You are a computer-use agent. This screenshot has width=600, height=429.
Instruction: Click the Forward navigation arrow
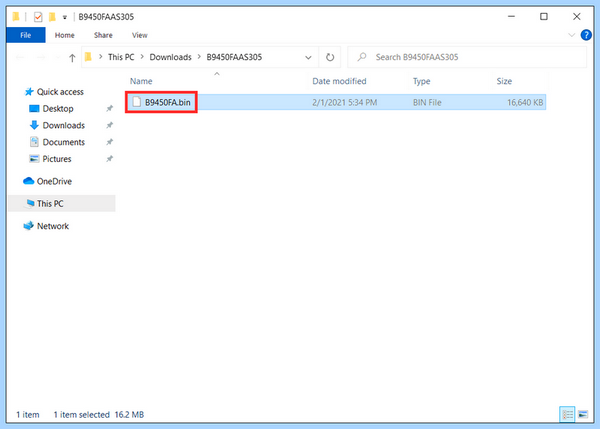click(x=40, y=57)
